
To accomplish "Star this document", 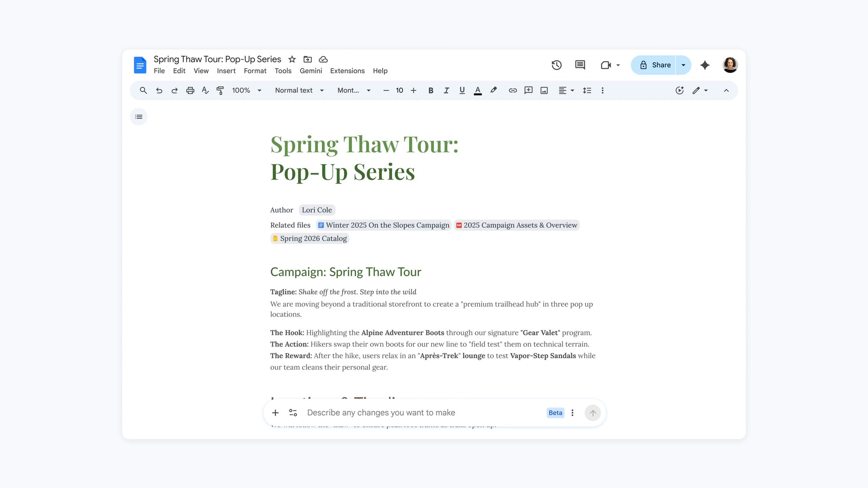I will 292,59.
